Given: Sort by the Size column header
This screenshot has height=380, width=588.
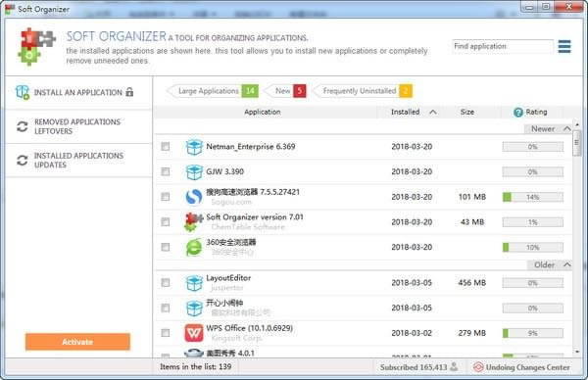Looking at the screenshot, I should (x=467, y=112).
